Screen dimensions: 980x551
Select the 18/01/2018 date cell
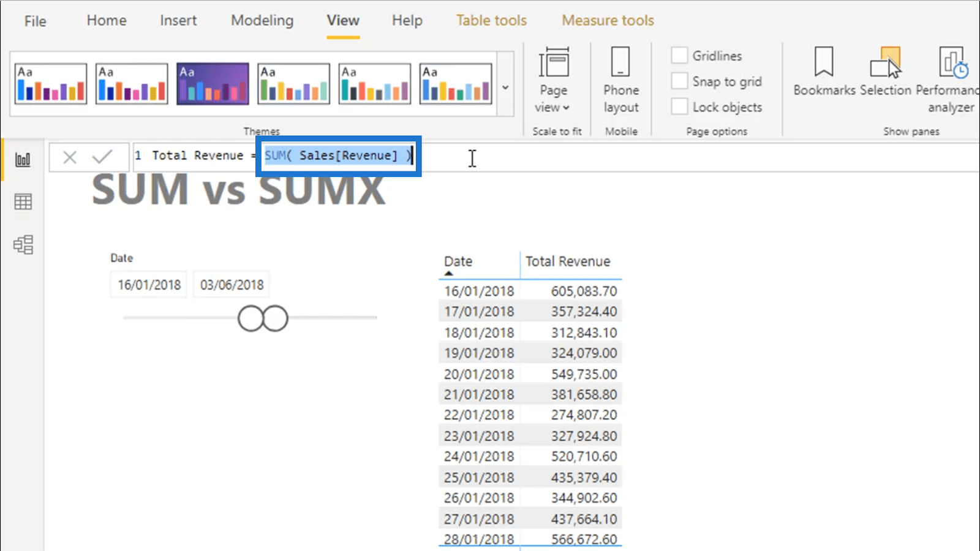(479, 332)
